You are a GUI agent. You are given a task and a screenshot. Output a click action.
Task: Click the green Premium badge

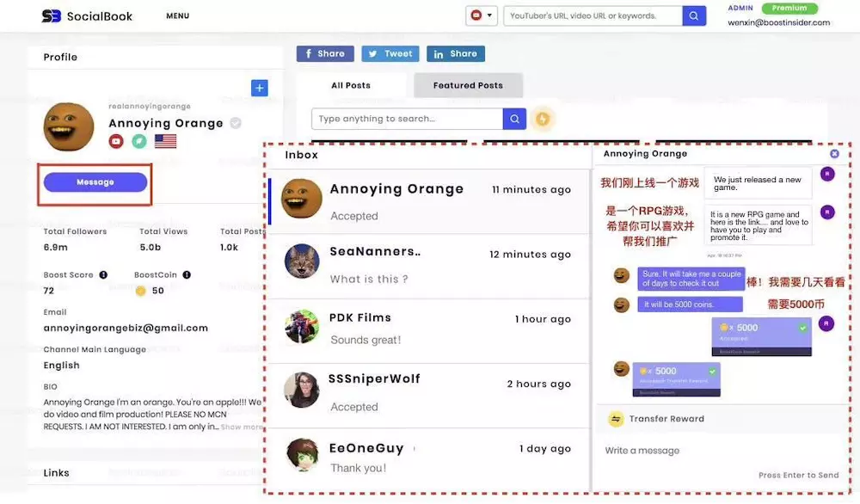pos(789,8)
